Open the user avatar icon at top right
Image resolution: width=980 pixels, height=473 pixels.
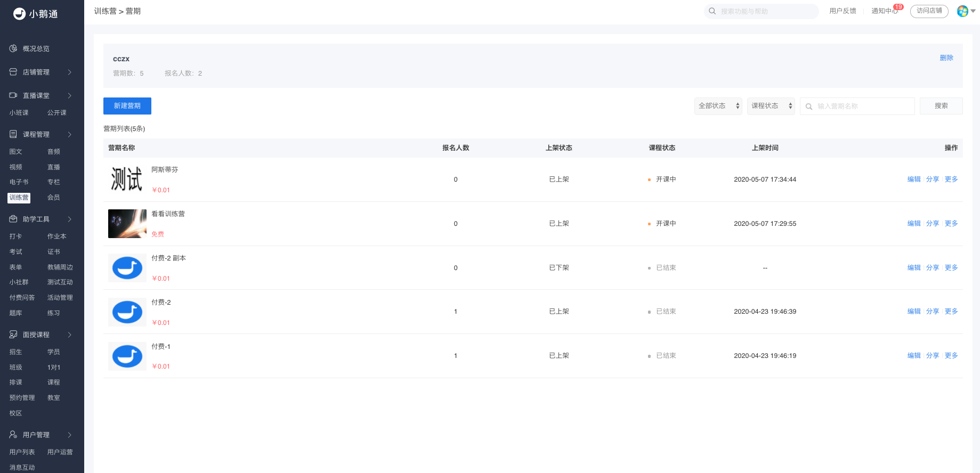[962, 11]
